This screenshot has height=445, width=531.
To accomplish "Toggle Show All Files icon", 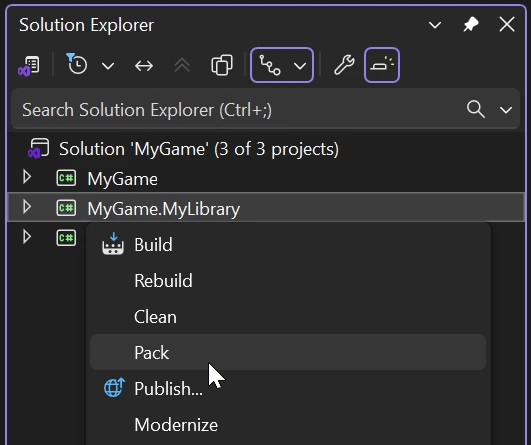I will pos(222,65).
